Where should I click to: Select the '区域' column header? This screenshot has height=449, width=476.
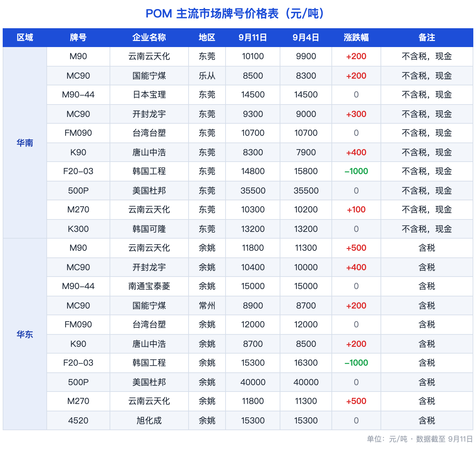25,37
